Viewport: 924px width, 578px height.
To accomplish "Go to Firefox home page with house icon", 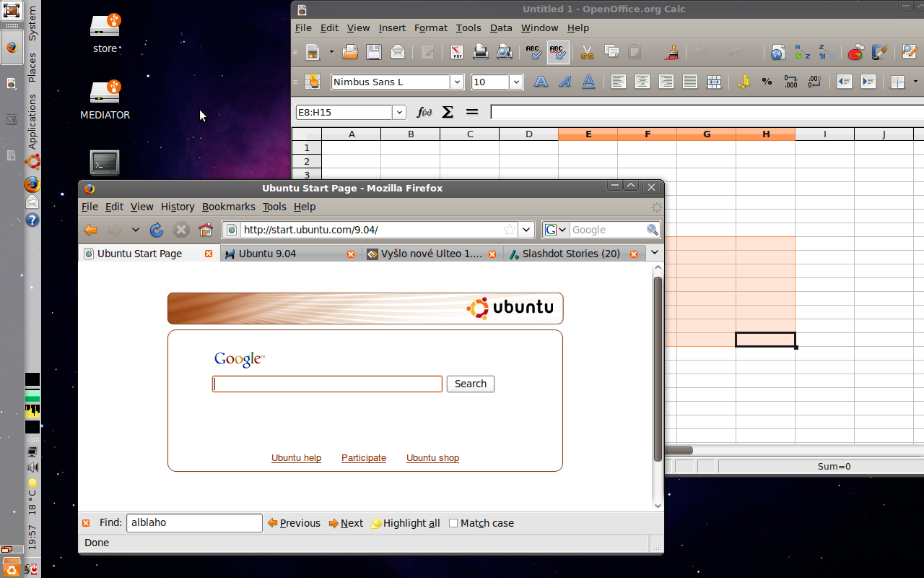I will [x=206, y=230].
